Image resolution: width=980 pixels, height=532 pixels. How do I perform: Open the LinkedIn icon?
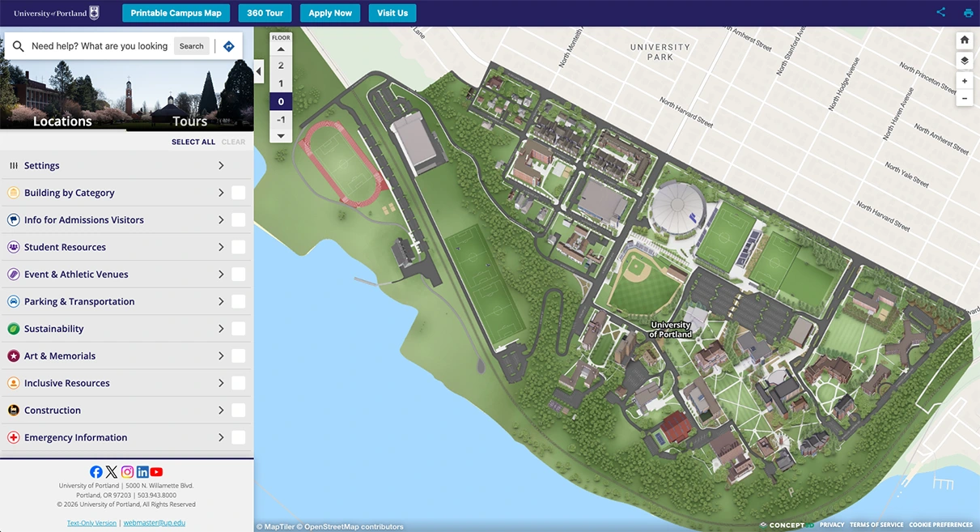point(142,472)
